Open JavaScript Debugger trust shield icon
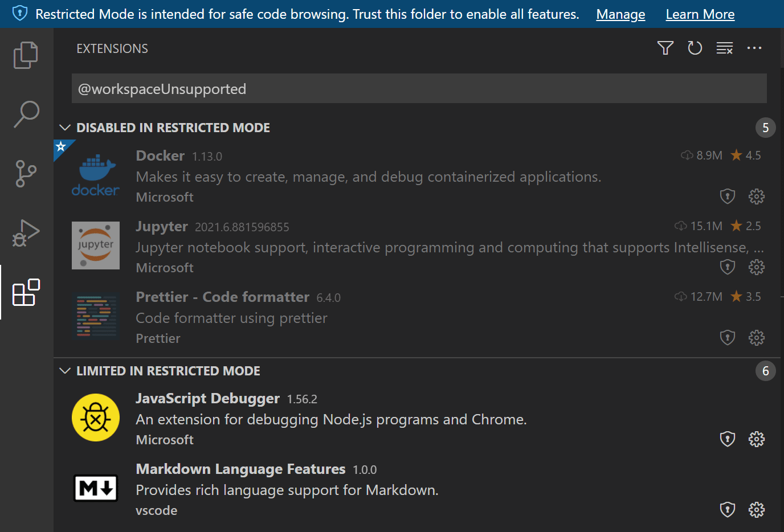Screen dimensions: 784x532 (x=727, y=439)
